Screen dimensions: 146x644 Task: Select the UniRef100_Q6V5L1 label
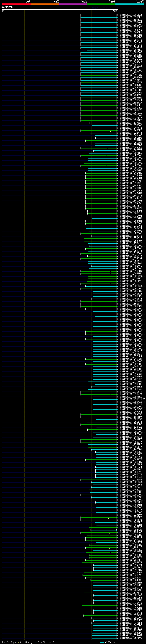click(x=131, y=32)
